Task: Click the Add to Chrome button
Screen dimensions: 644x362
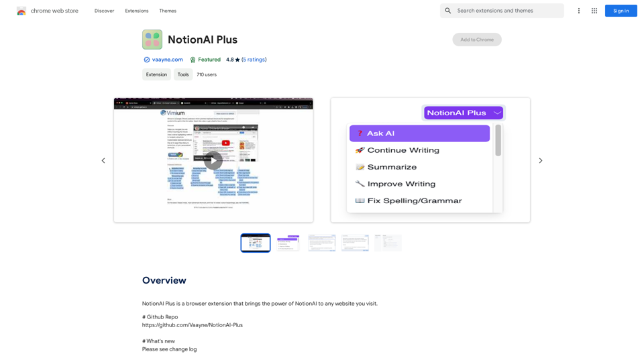Action: (477, 40)
